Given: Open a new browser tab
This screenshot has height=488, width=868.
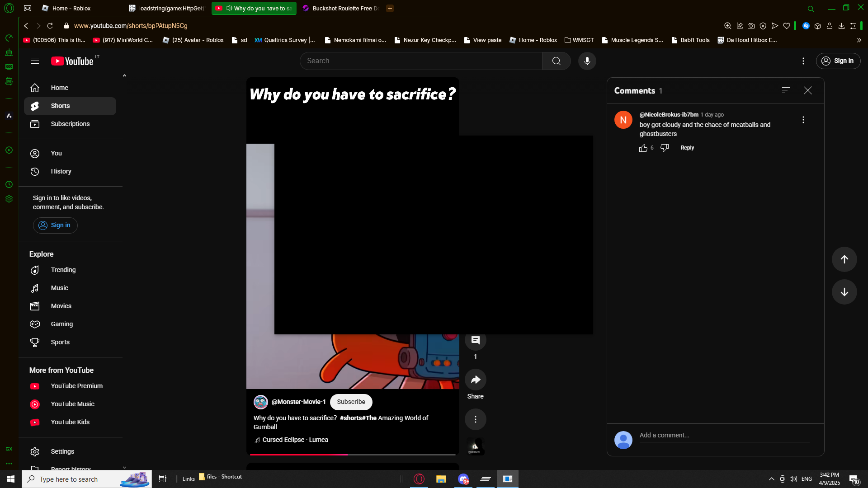Looking at the screenshot, I should (x=390, y=8).
